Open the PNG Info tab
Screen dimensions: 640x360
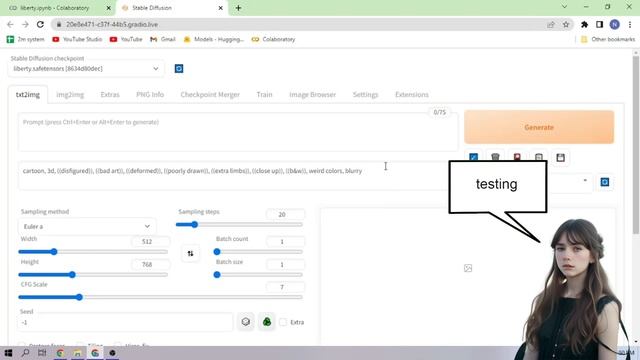(x=150, y=95)
